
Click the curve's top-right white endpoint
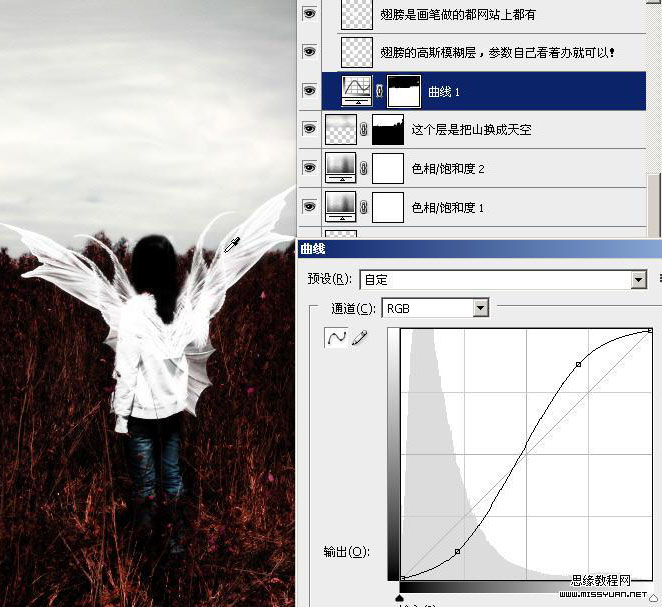tap(650, 331)
